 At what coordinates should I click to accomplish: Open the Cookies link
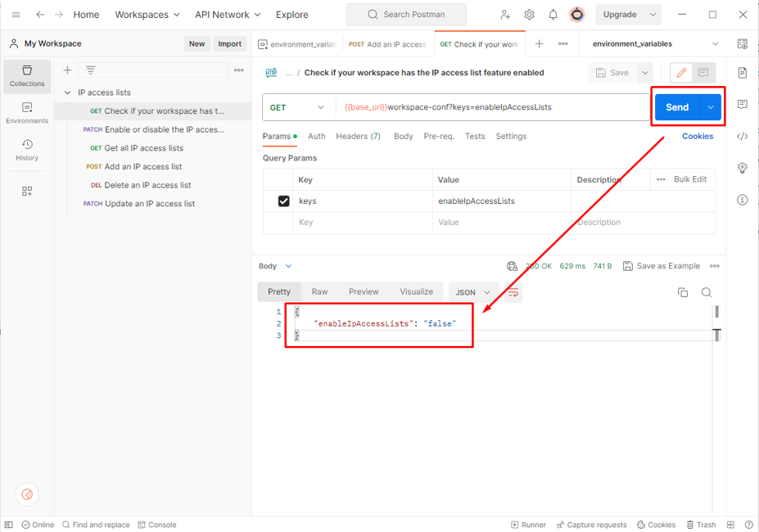point(698,137)
